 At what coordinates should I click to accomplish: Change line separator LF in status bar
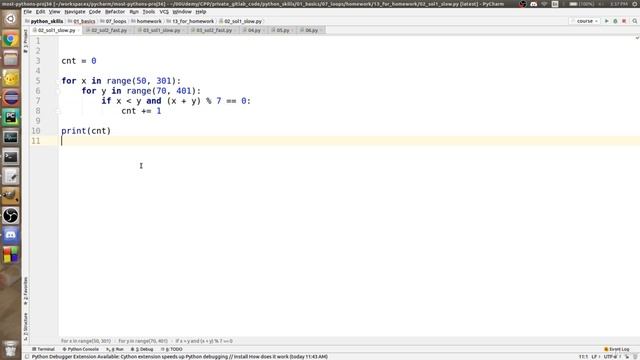tap(596, 357)
